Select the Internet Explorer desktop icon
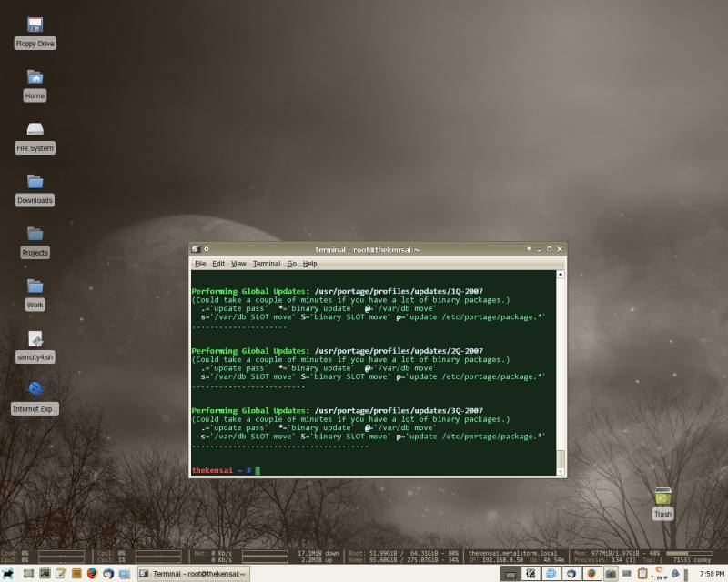This screenshot has width=728, height=582. point(35,399)
